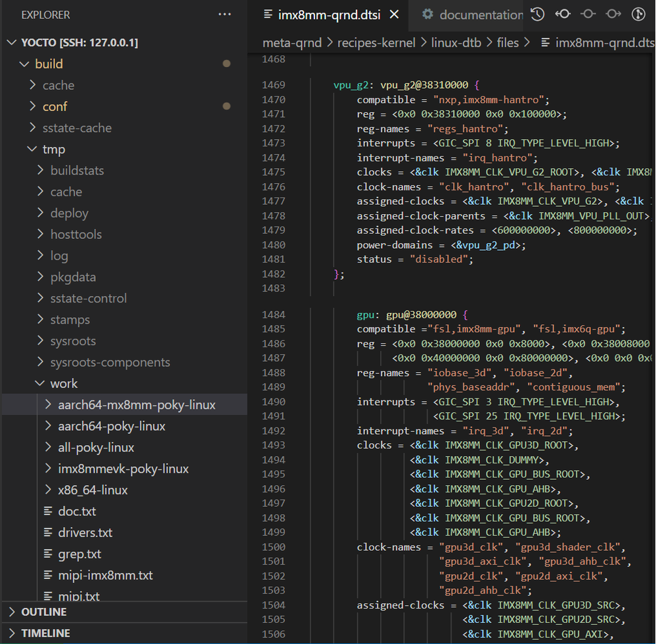The height and width of the screenshot is (644, 656).
Task: Close the imx8mm-qrnd.dtsi tab
Action: click(393, 14)
